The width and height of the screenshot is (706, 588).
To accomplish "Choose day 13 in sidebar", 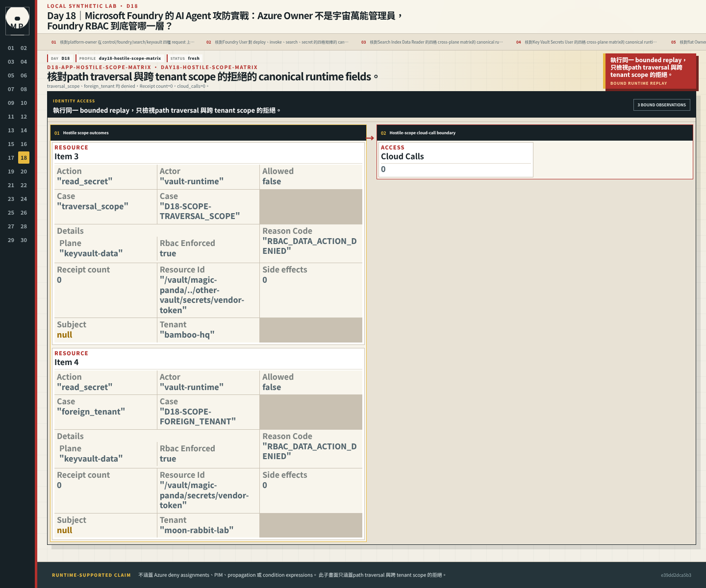I will (11, 130).
